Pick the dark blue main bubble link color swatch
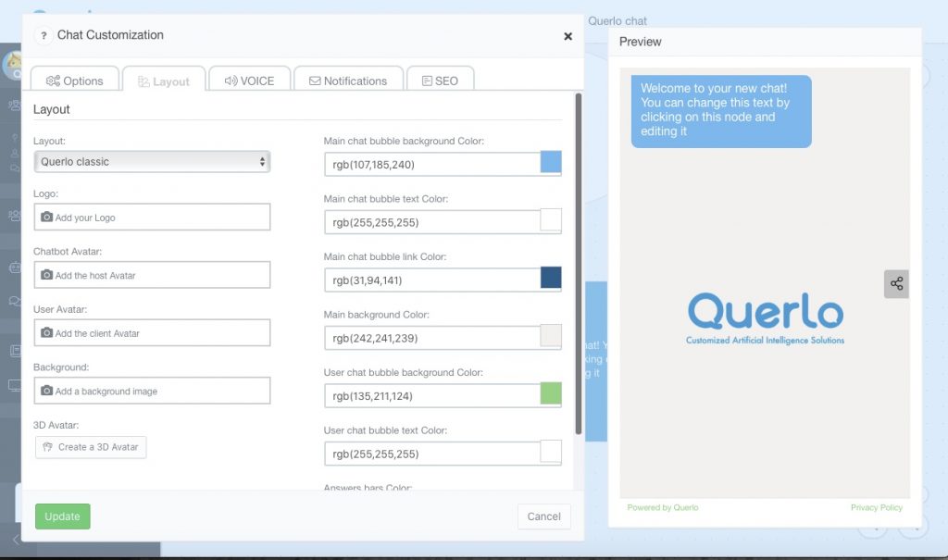948x560 pixels. coord(551,278)
